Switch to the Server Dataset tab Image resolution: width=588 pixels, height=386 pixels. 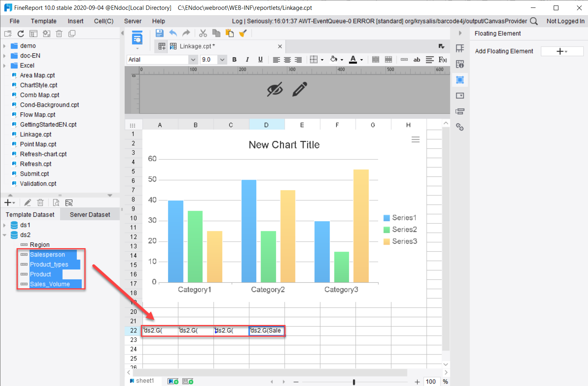[90, 214]
